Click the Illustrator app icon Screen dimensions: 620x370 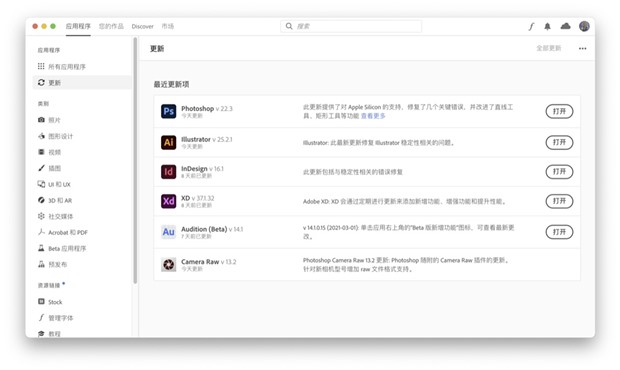coord(168,142)
